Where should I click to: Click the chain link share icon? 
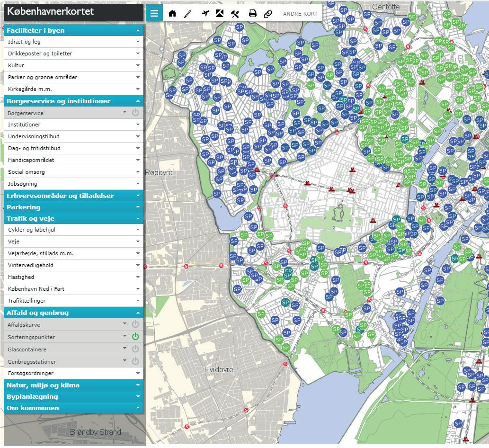click(x=268, y=14)
